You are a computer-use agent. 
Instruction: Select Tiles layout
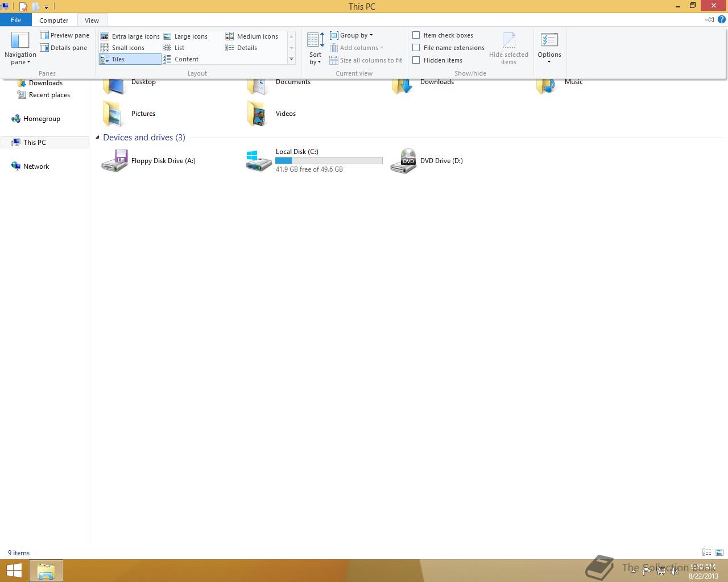tap(130, 59)
